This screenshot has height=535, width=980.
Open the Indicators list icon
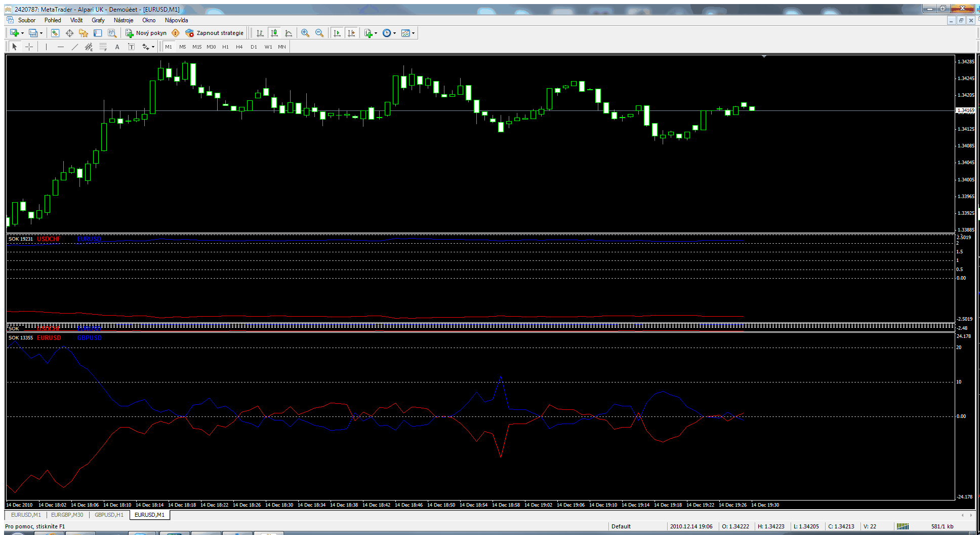[369, 33]
